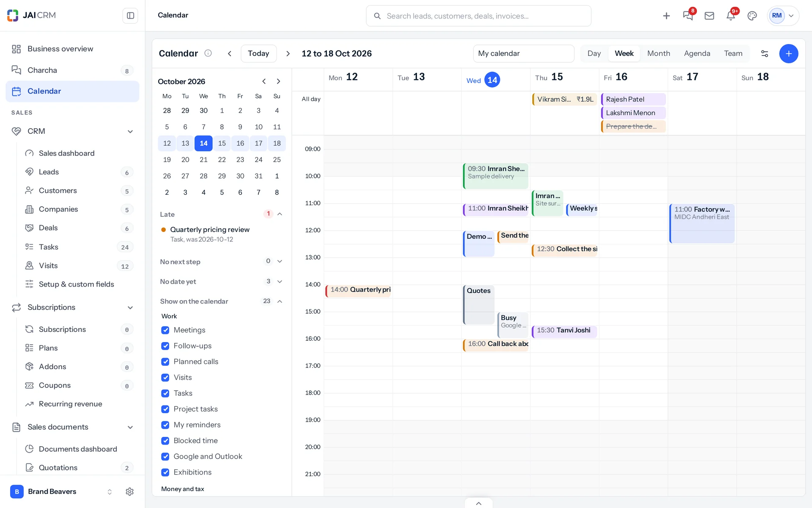This screenshot has height=508, width=812.
Task: Open the green Sample delivery event
Action: coord(496,176)
